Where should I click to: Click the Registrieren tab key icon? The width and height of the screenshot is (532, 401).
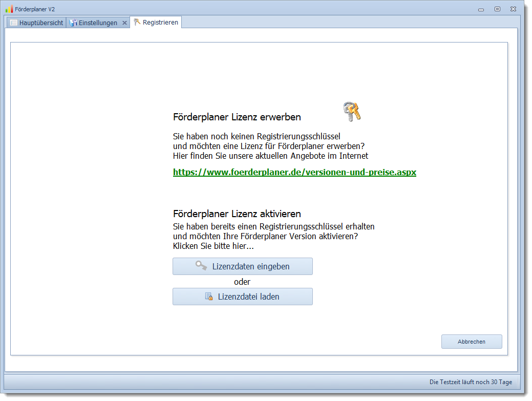click(137, 22)
